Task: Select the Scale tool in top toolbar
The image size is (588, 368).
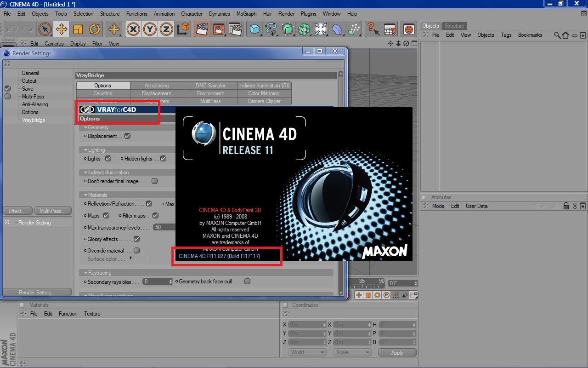Action: click(x=78, y=29)
